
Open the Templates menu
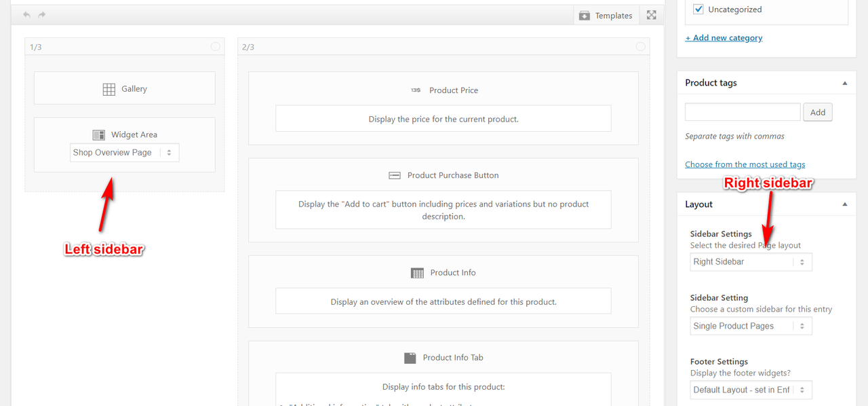point(606,16)
